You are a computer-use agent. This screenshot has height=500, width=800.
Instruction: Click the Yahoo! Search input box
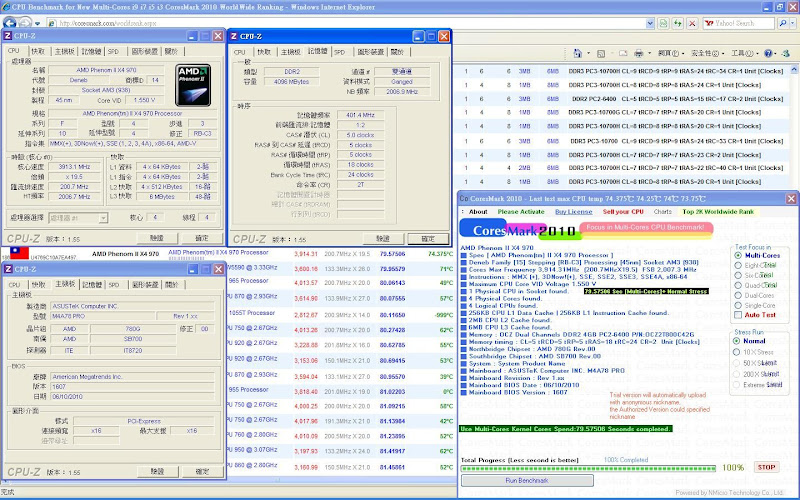click(x=738, y=23)
